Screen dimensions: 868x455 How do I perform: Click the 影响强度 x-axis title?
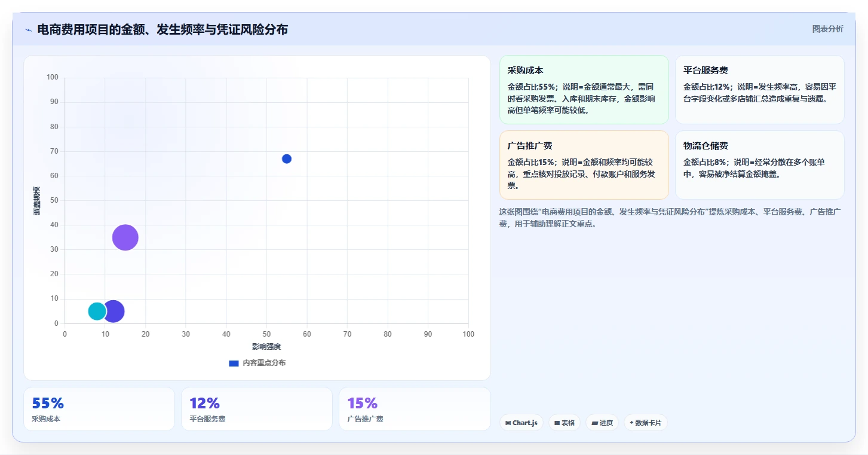click(266, 347)
